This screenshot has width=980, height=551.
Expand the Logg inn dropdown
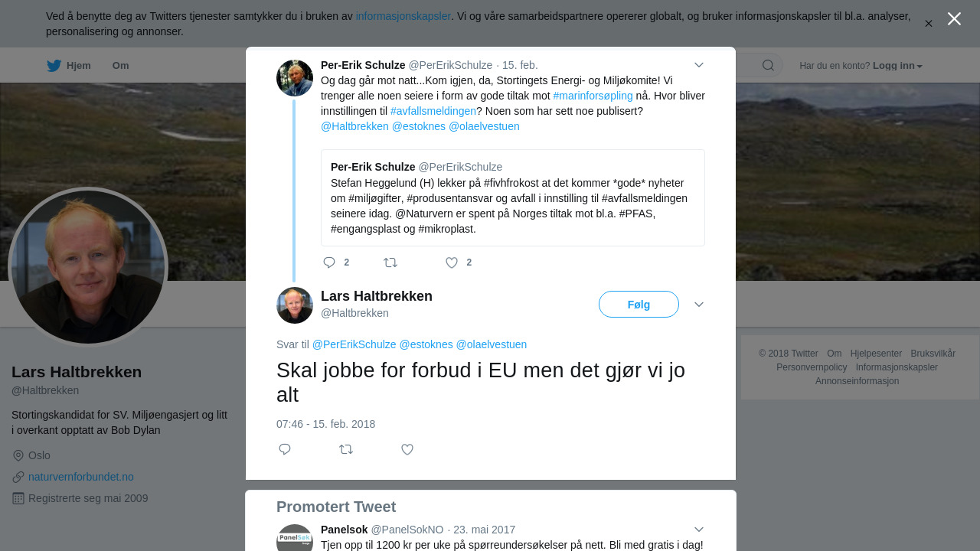[x=897, y=66]
